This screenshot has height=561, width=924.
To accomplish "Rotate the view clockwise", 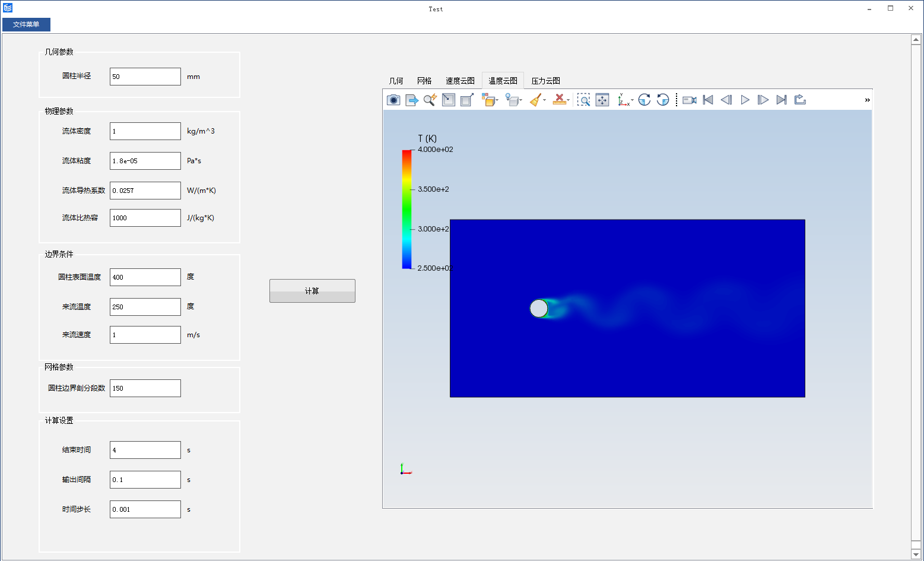I will (644, 100).
